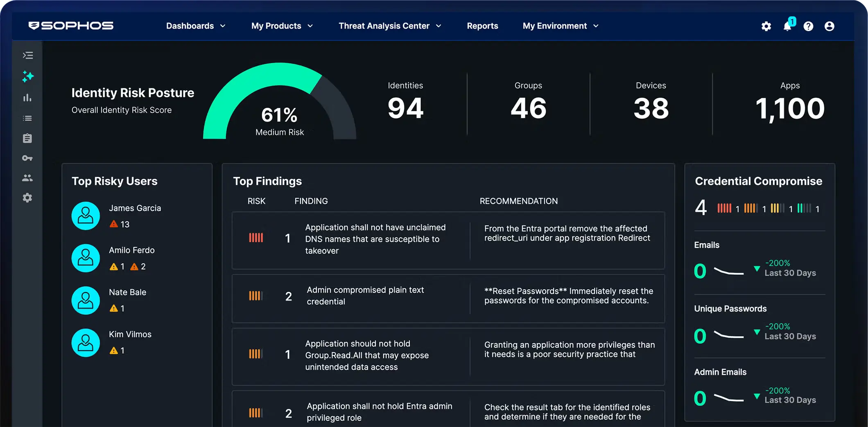The height and width of the screenshot is (427, 868).
Task: Open the analytics bar chart icon in sidebar
Action: 27,97
